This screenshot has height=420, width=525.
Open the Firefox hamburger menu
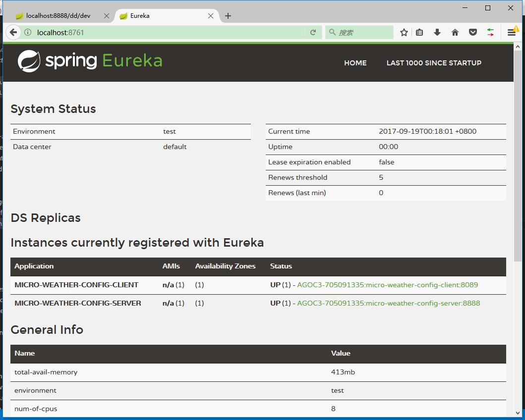coord(512,32)
